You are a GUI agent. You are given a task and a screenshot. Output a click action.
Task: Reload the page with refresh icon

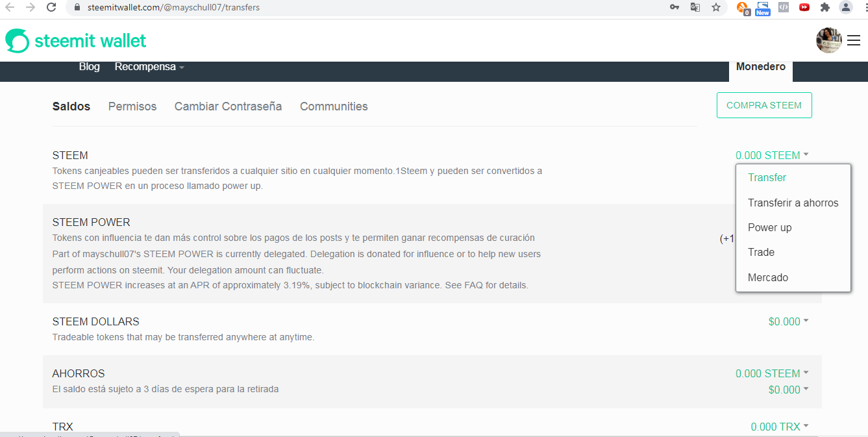click(51, 8)
